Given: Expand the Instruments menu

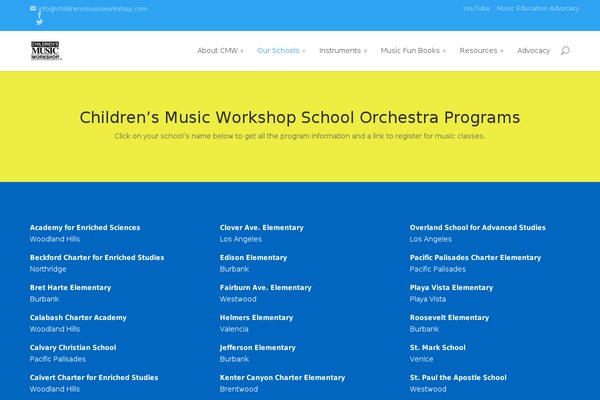Looking at the screenshot, I should tap(343, 51).
